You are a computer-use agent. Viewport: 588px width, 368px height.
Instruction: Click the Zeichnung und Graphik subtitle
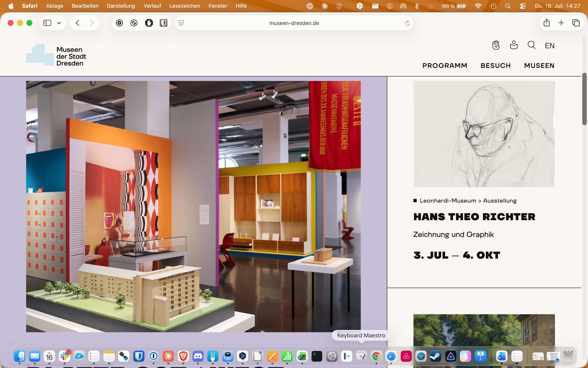tap(453, 234)
